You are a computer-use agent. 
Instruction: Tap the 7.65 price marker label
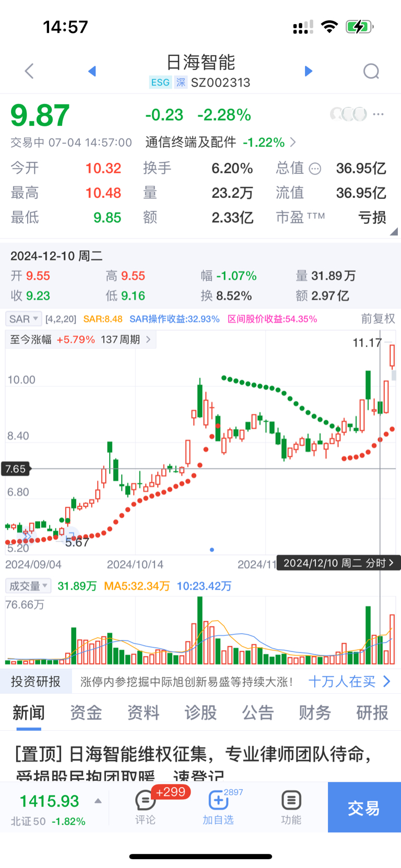point(16,469)
